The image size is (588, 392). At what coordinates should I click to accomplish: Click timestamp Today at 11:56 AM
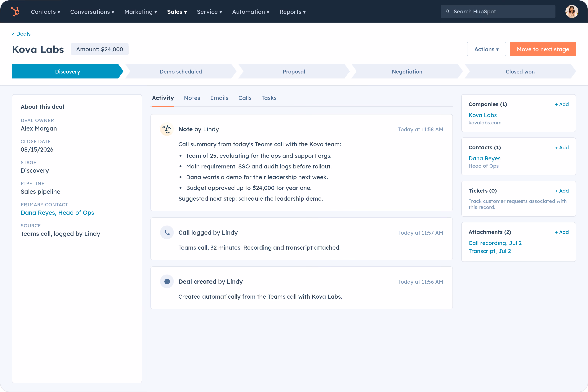click(421, 282)
